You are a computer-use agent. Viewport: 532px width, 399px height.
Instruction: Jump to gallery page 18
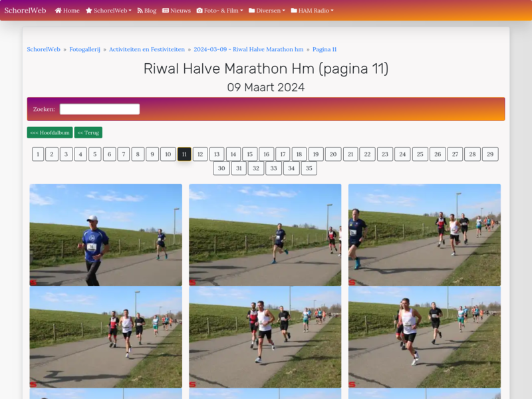click(x=299, y=154)
